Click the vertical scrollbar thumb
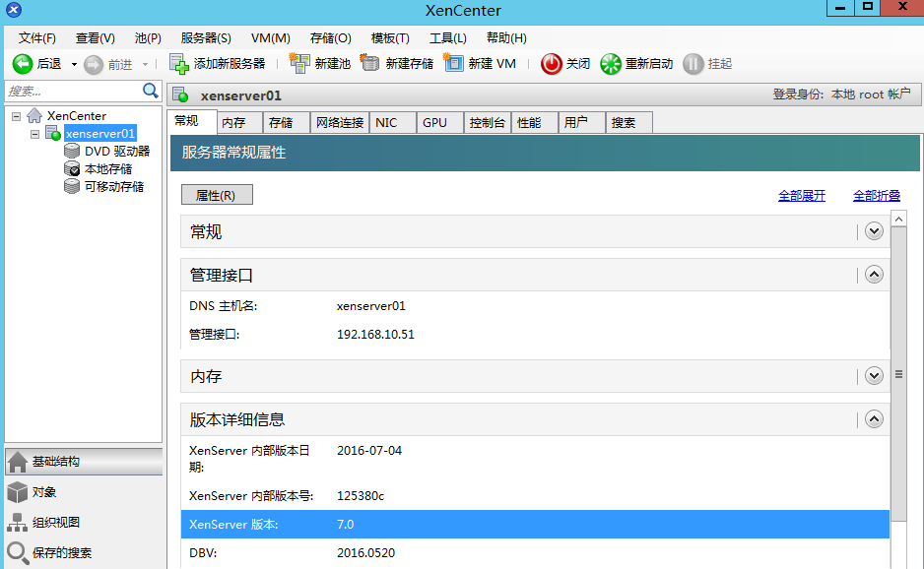Screen dimensions: 924x569 (898, 374)
